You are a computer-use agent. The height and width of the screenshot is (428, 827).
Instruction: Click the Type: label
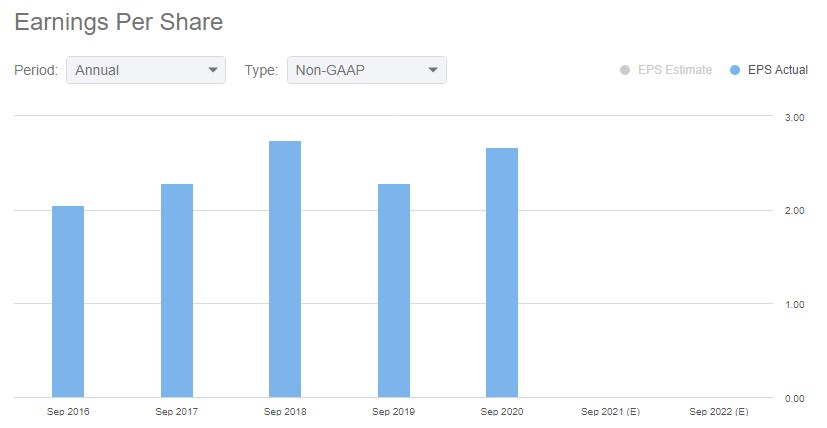[x=261, y=70]
